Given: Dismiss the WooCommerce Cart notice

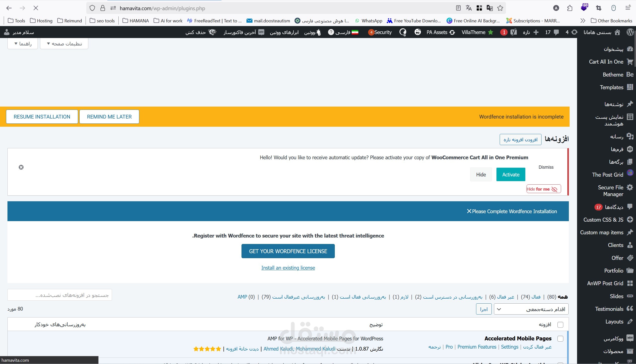Looking at the screenshot, I should coord(546,167).
